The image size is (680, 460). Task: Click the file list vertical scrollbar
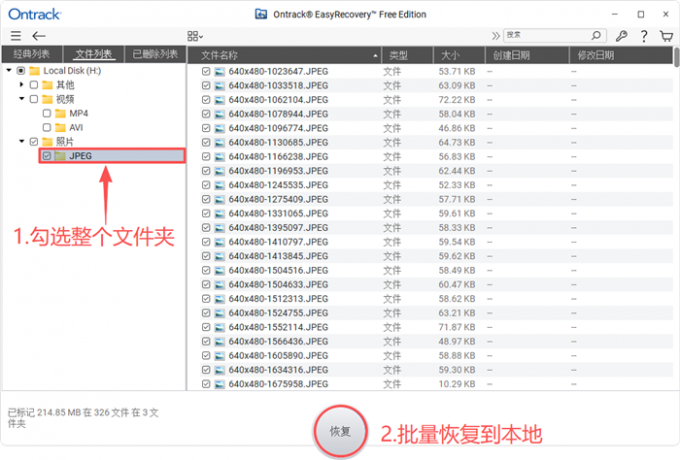pyautogui.click(x=676, y=58)
